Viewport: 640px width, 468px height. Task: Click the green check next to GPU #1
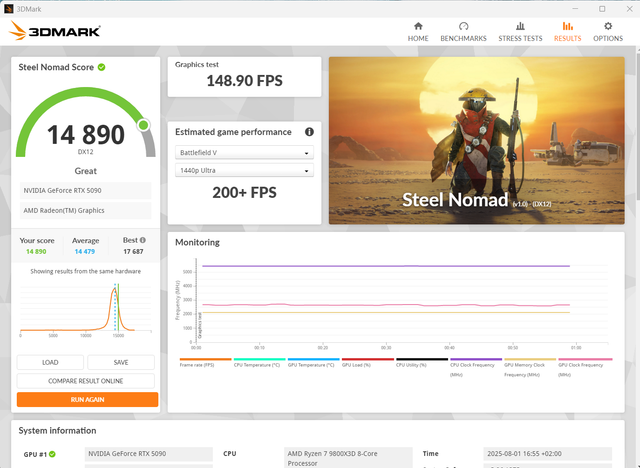(52, 454)
